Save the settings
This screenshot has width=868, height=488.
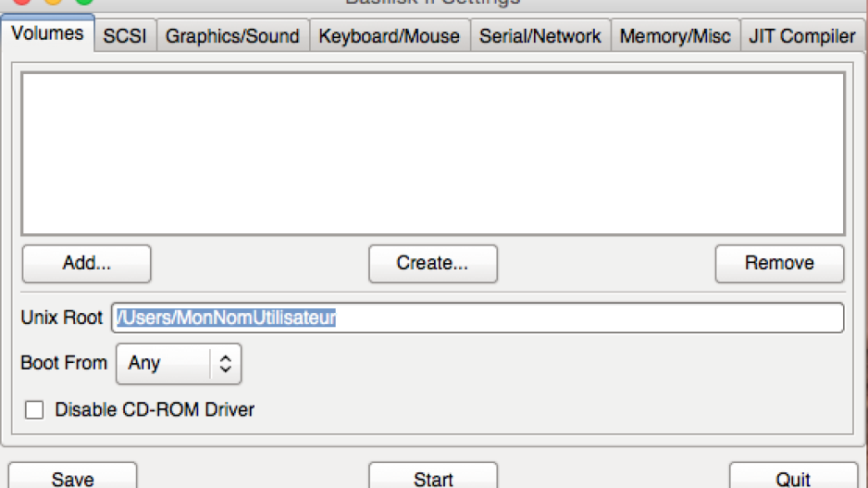coord(72,476)
